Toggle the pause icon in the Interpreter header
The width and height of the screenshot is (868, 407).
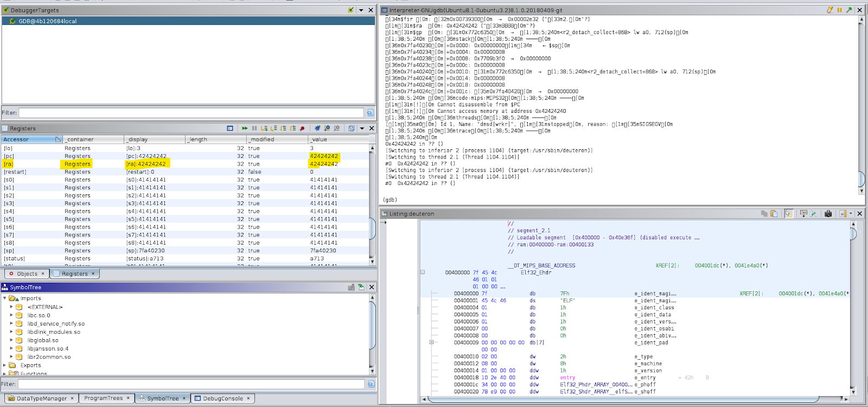tap(839, 10)
